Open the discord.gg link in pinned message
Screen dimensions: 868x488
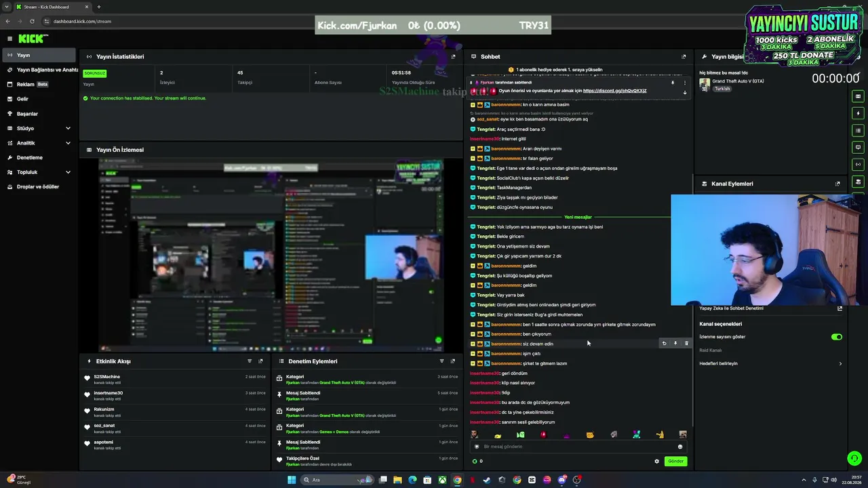click(x=614, y=91)
